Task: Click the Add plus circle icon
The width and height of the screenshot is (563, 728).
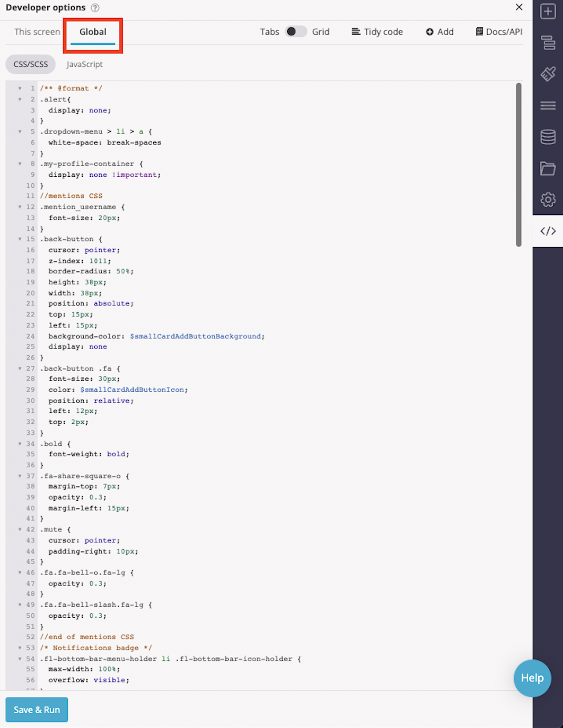Action: point(429,32)
